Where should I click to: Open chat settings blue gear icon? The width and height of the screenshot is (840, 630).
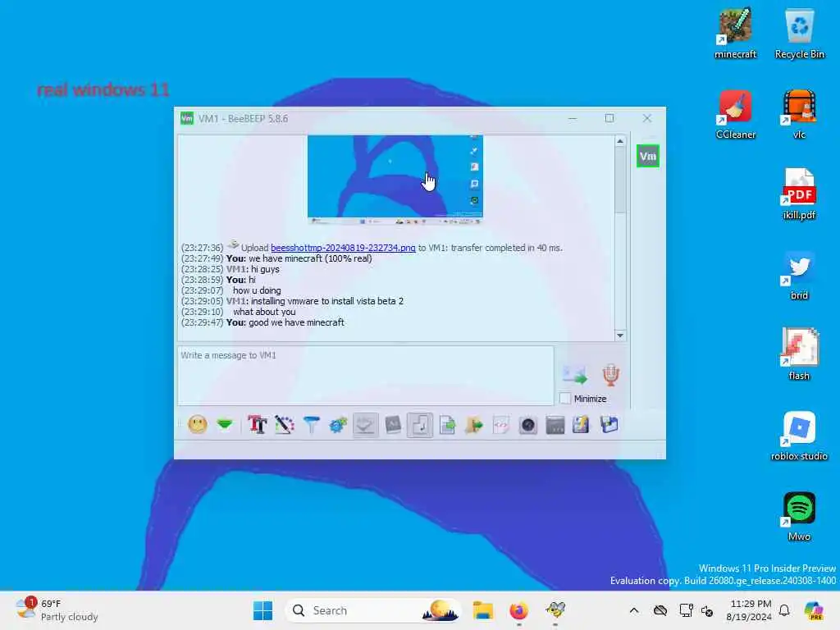338,426
